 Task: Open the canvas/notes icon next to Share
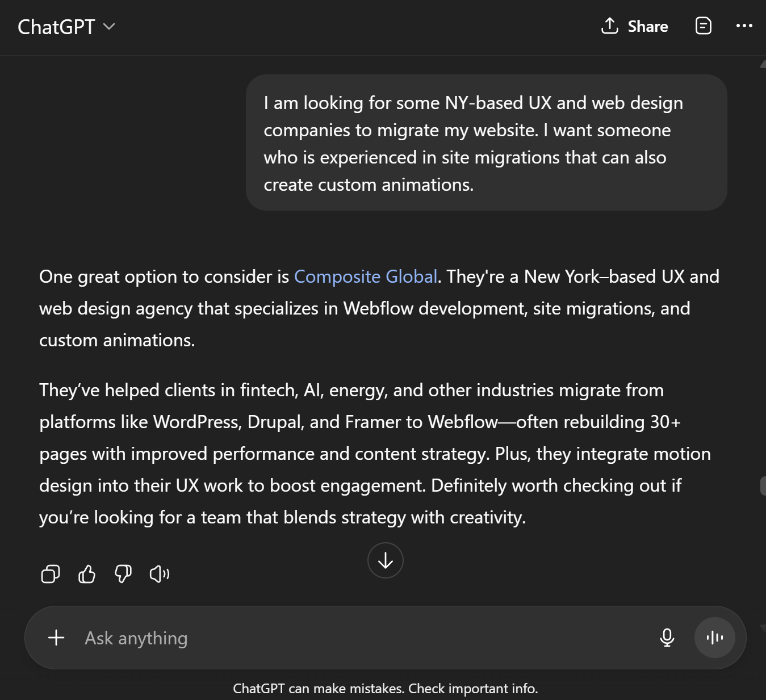(703, 26)
